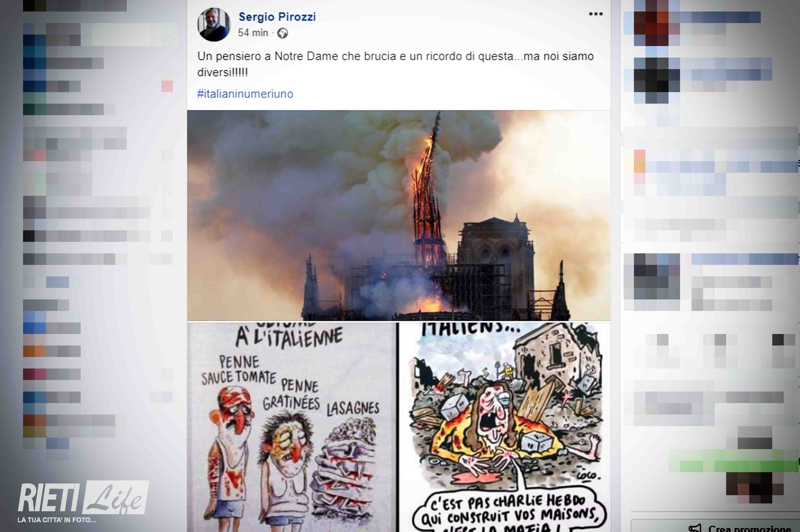Click the pink notification badge in left sidebar
The height and width of the screenshot is (532, 800).
click(x=167, y=86)
